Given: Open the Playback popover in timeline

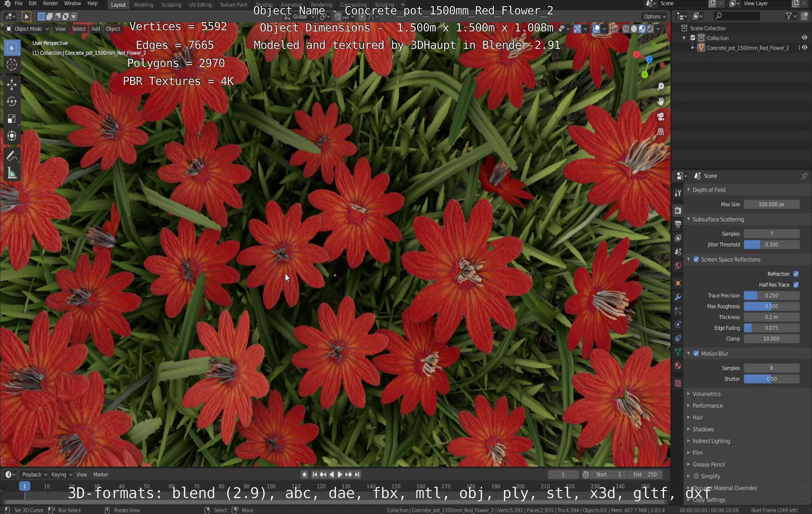Looking at the screenshot, I should (34, 475).
